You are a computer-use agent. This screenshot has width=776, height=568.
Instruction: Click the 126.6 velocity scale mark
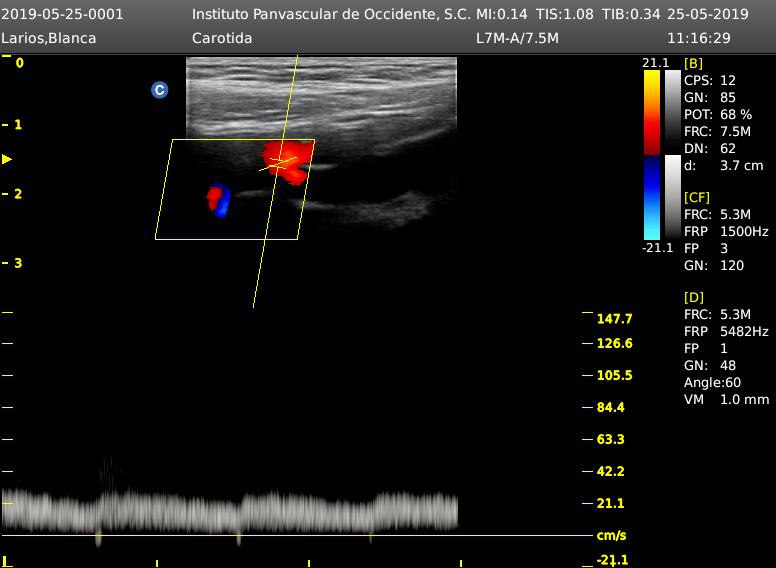(x=614, y=343)
